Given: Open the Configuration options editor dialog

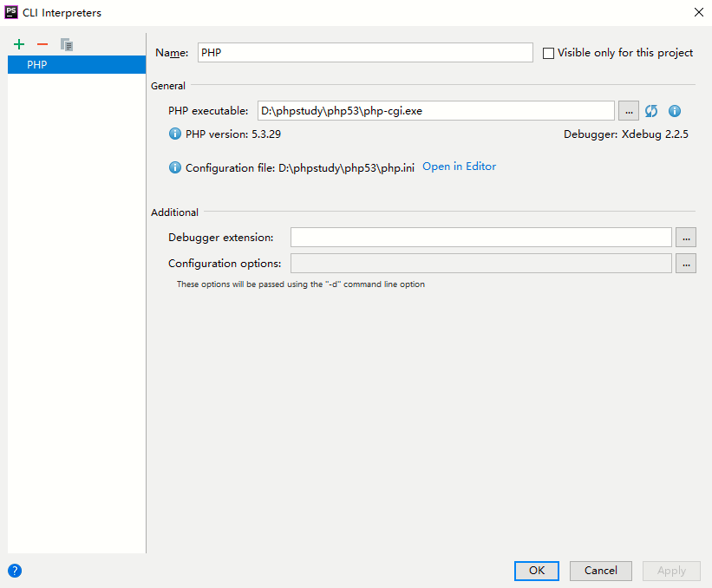Looking at the screenshot, I should pos(686,264).
